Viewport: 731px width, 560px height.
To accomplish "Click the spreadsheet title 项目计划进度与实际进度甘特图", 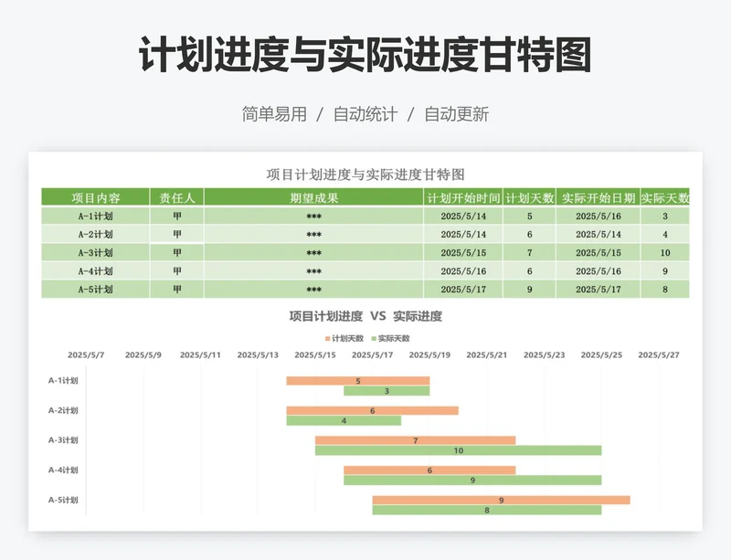I will tap(365, 174).
